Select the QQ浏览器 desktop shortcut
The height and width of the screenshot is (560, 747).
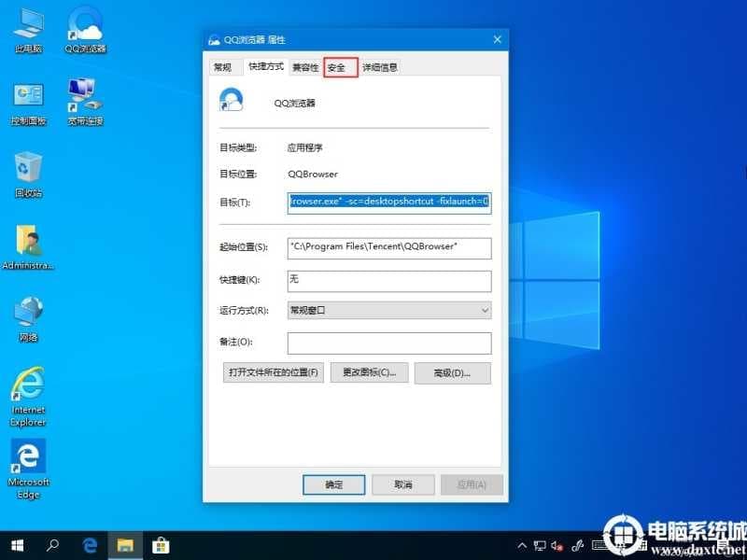tap(86, 30)
